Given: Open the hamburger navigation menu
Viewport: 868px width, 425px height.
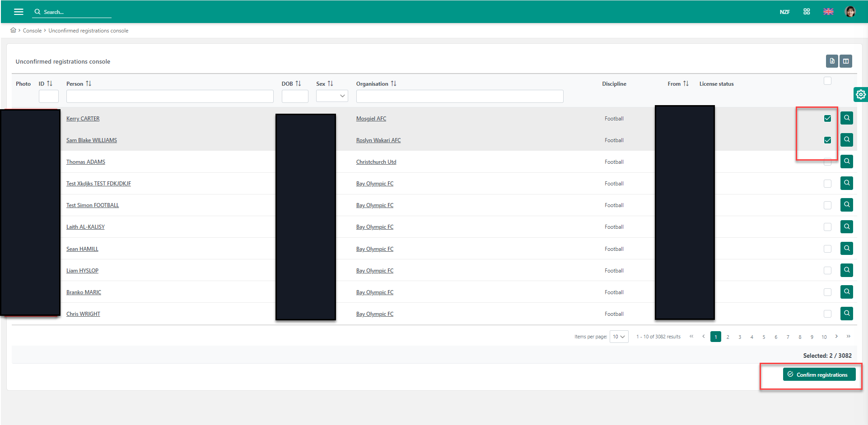Looking at the screenshot, I should click(x=19, y=12).
